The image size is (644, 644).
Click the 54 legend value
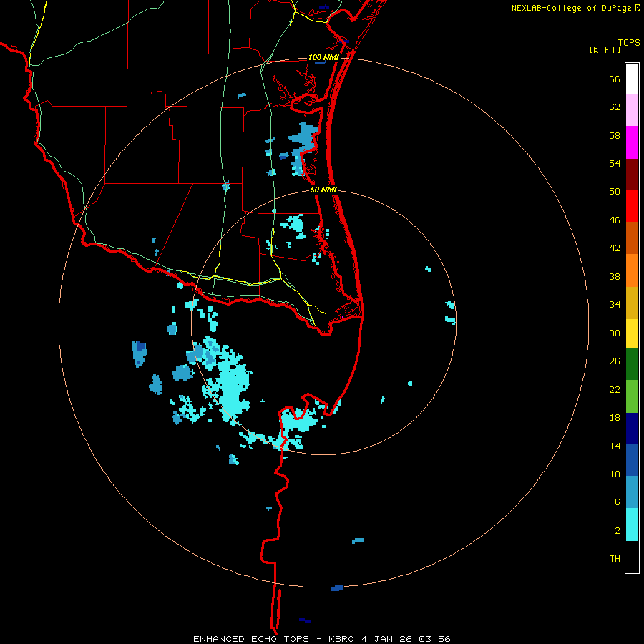(615, 163)
